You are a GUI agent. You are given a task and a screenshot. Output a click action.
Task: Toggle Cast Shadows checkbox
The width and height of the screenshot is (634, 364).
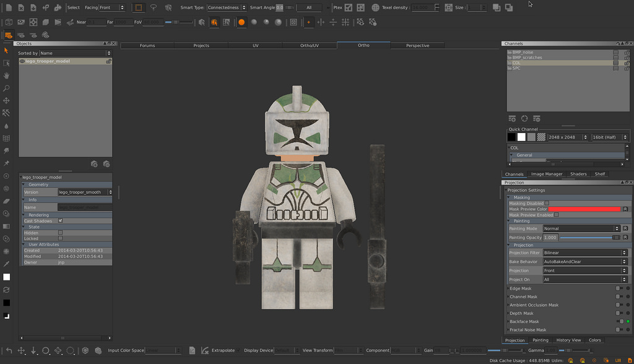click(60, 221)
